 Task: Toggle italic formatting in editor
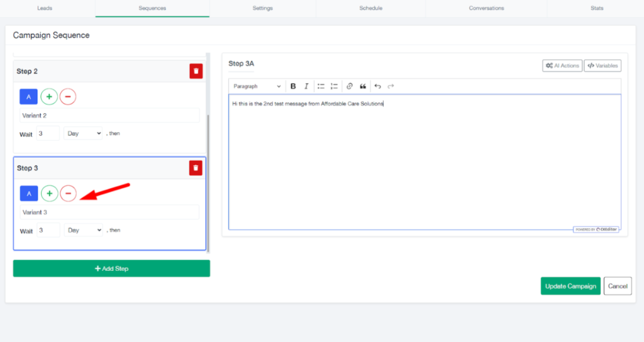306,86
